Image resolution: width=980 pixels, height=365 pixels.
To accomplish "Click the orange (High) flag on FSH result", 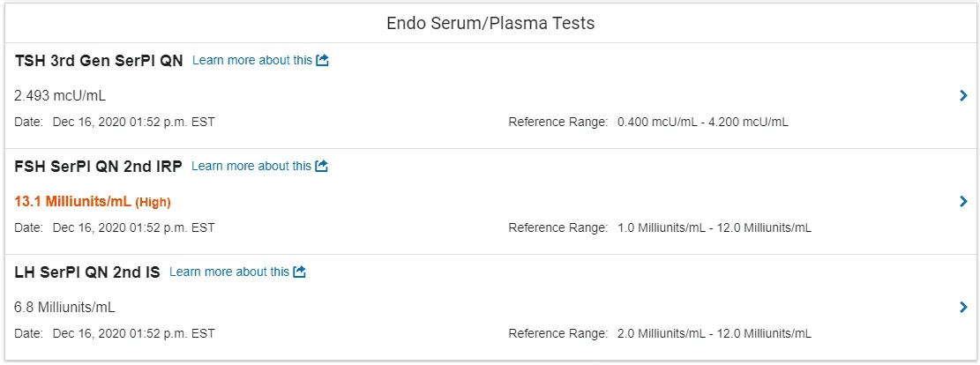I will [x=153, y=202].
